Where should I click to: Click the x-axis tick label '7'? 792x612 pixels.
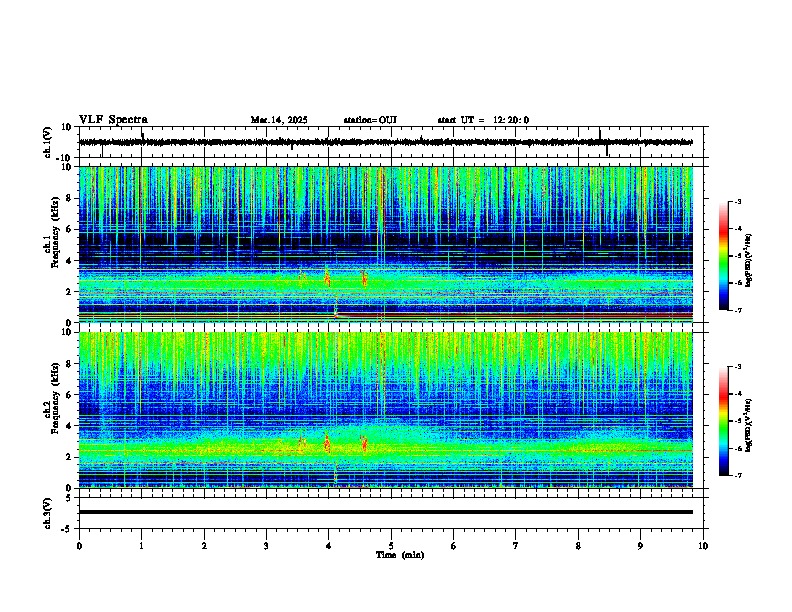tap(516, 546)
